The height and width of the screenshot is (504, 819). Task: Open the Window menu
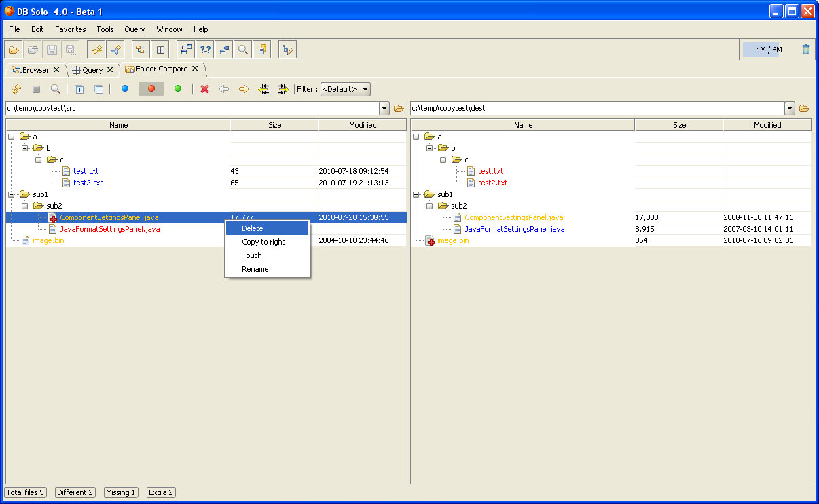(169, 29)
